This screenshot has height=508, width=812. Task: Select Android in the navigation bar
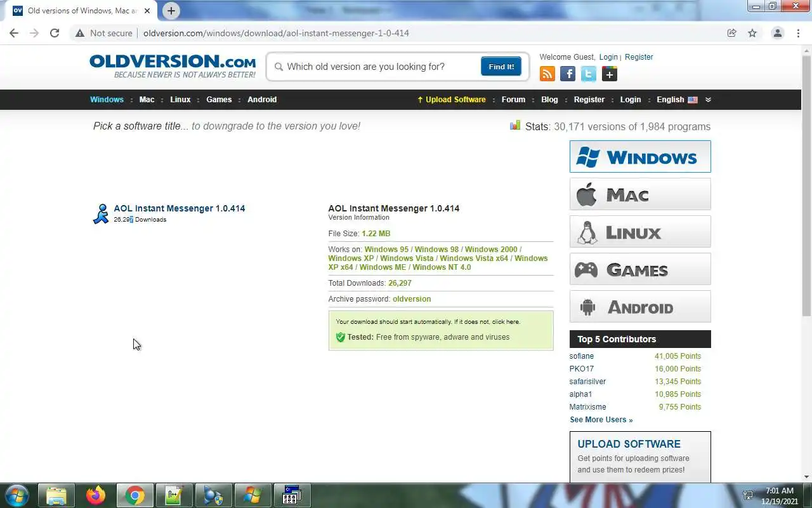point(262,100)
